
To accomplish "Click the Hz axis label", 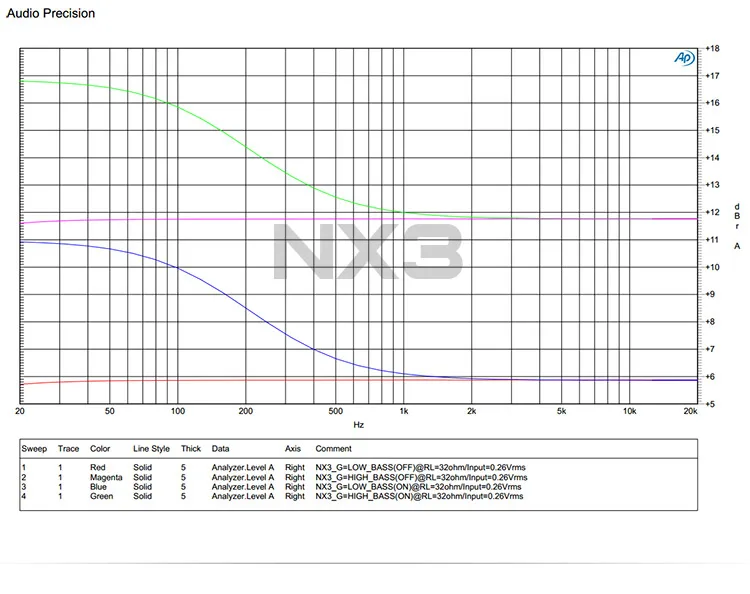I will pos(359,425).
